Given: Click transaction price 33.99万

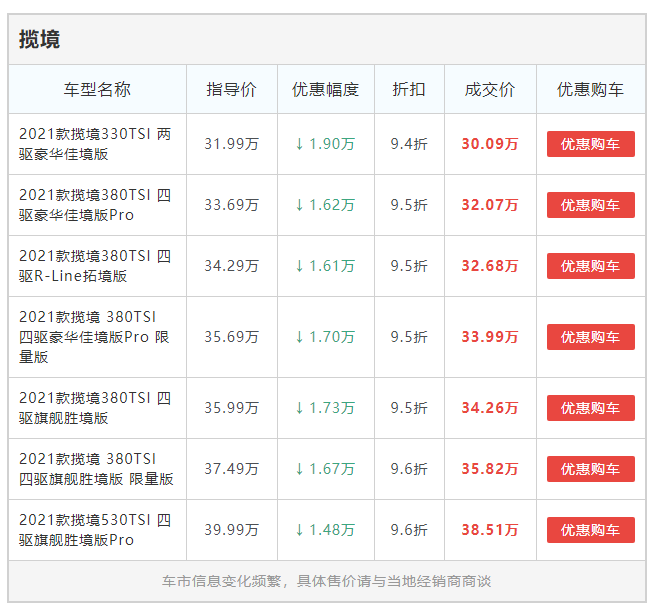Looking at the screenshot, I should (x=490, y=337).
